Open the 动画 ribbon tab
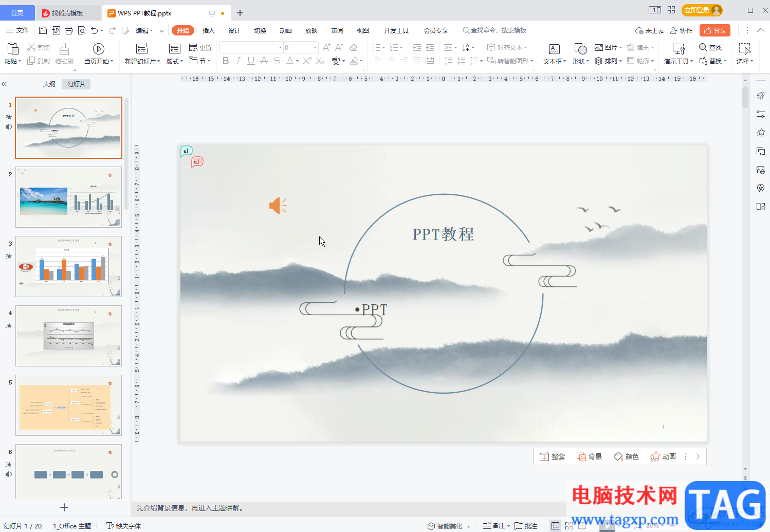The width and height of the screenshot is (770, 532). click(x=285, y=30)
